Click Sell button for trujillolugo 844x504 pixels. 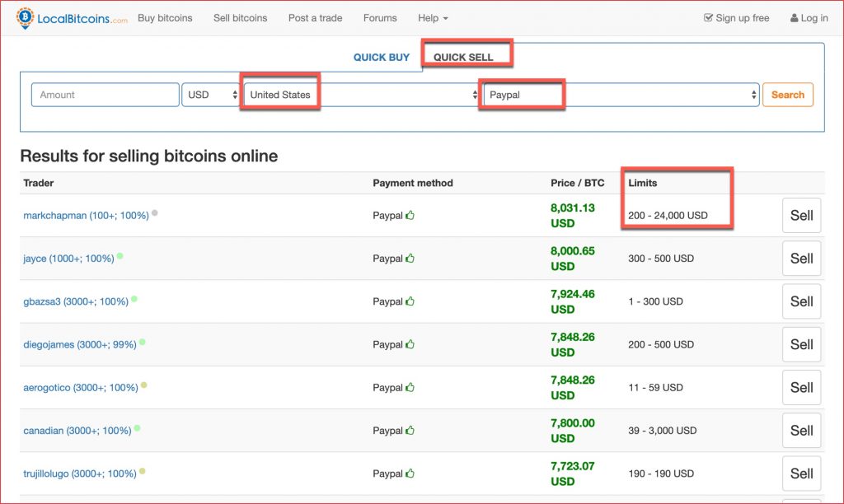click(x=801, y=474)
